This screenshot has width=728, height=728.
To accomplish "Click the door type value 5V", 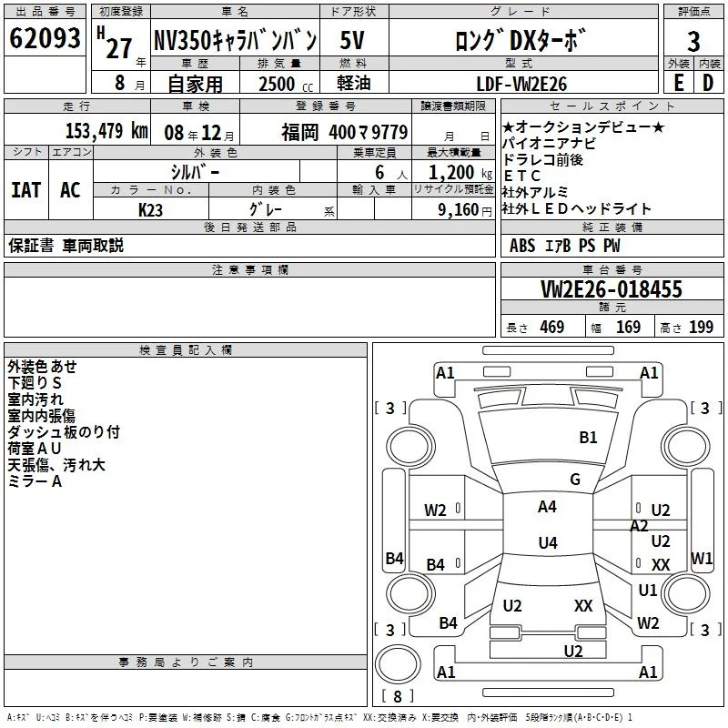I will point(352,40).
